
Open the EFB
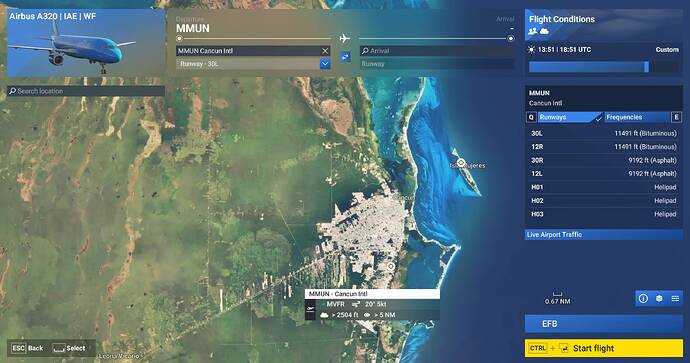(604, 324)
